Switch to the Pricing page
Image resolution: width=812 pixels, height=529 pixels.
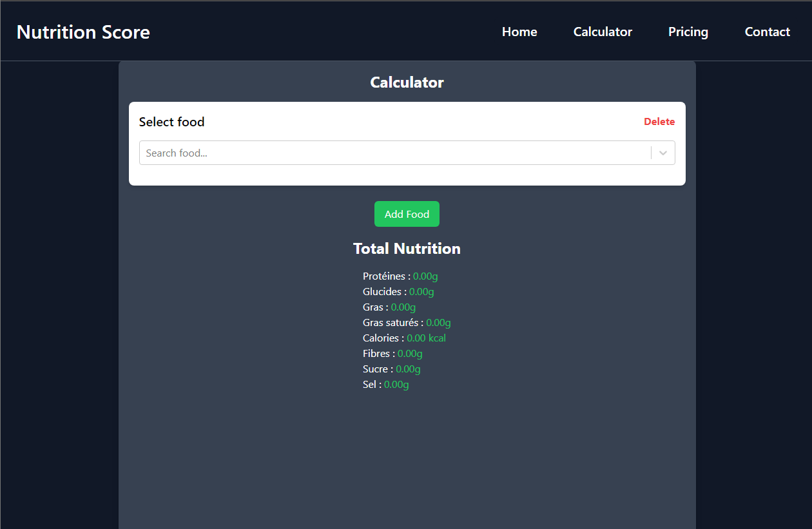coord(688,32)
